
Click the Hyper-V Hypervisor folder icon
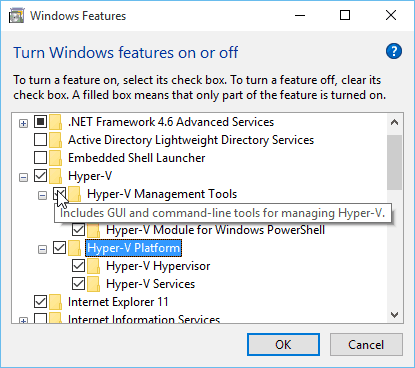94,266
